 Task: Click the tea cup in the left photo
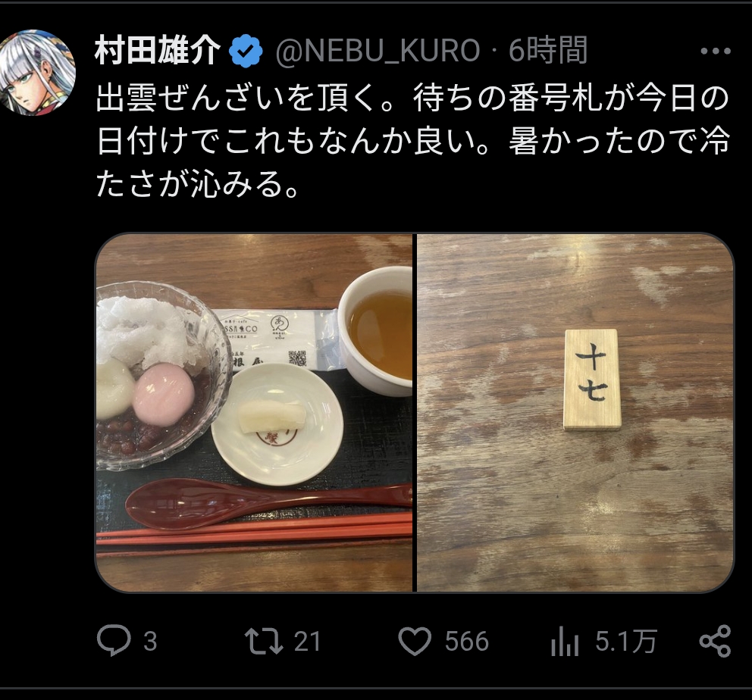pos(375,330)
